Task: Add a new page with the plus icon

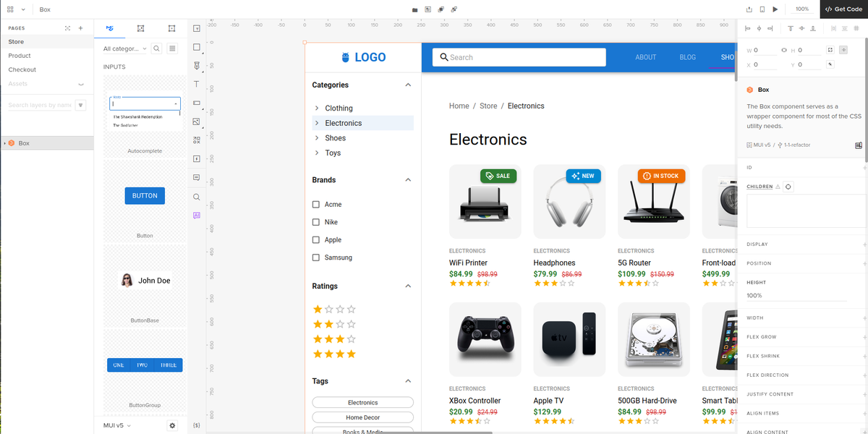Action: point(80,27)
